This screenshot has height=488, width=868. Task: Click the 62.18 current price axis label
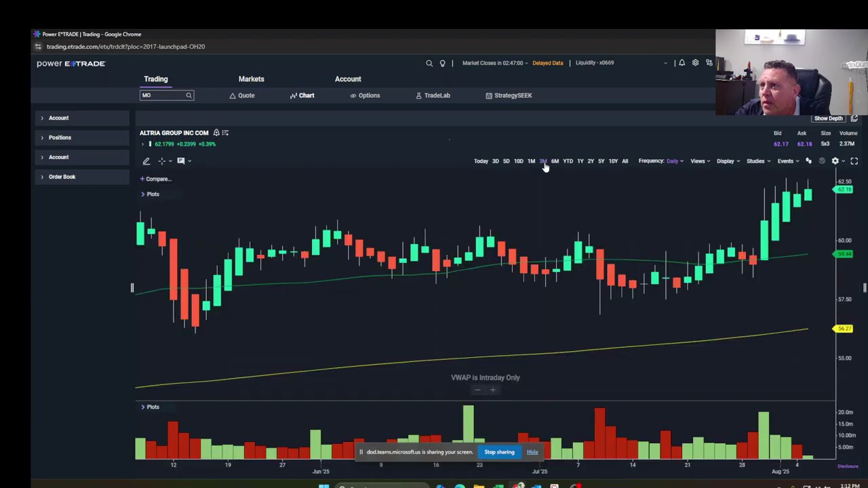[x=844, y=189]
